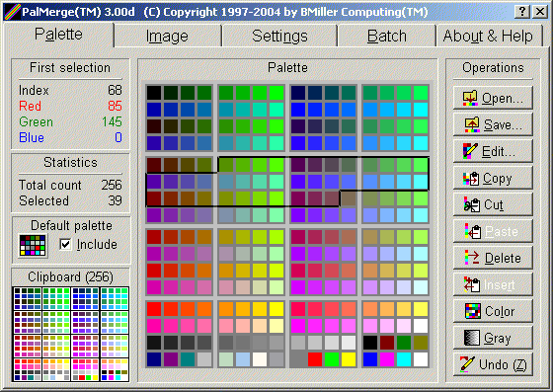Undo the last palette operation
The image size is (553, 392).
tap(493, 364)
